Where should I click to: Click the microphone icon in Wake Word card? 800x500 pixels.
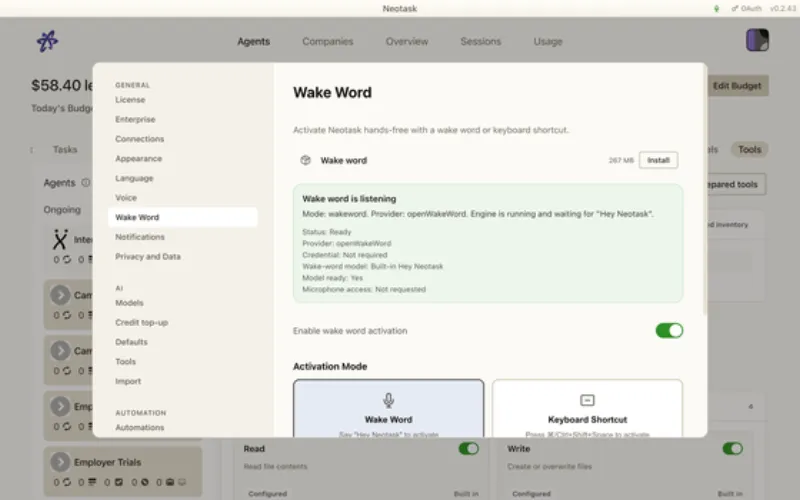(388, 401)
